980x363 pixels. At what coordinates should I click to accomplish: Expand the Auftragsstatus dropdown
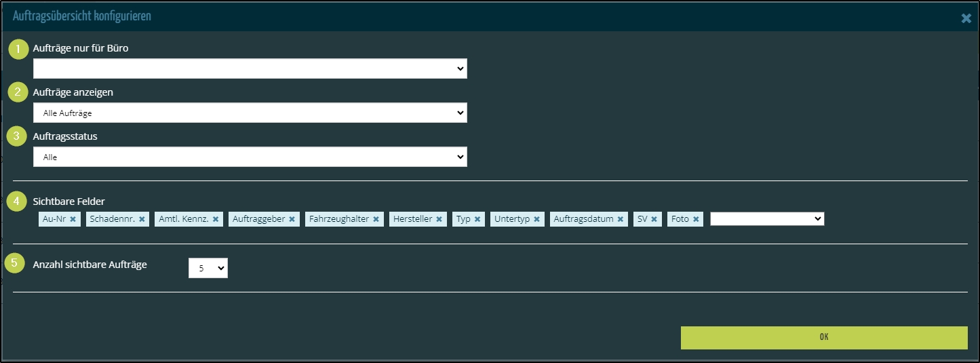(250, 157)
